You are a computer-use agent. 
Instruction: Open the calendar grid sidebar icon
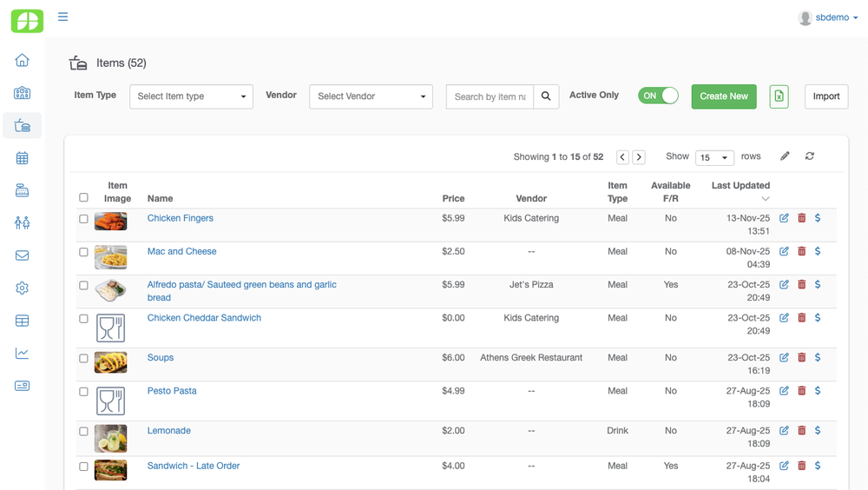pos(23,158)
